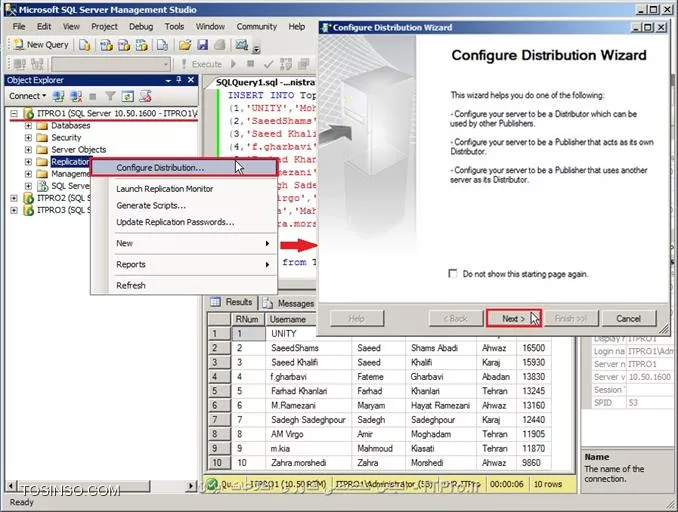Click the Execute query button

[201, 64]
